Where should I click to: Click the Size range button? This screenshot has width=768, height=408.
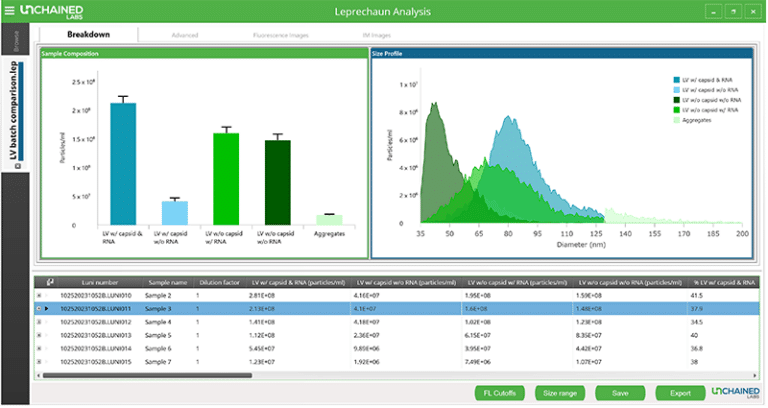[x=560, y=393]
